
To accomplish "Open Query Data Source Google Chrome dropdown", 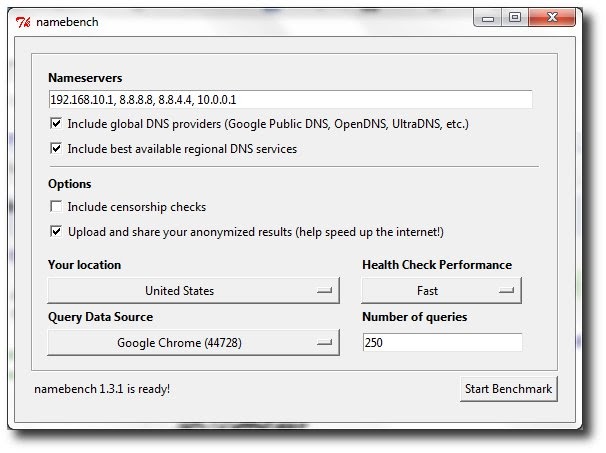I will coord(193,342).
